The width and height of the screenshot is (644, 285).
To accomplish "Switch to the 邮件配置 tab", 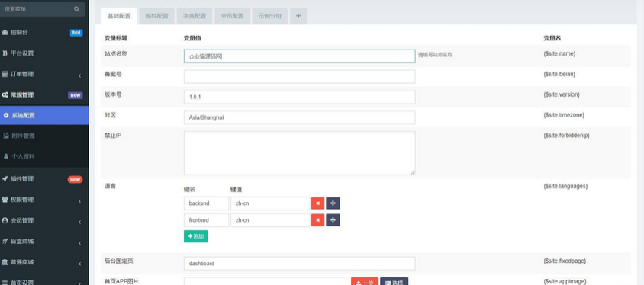I will tap(157, 17).
